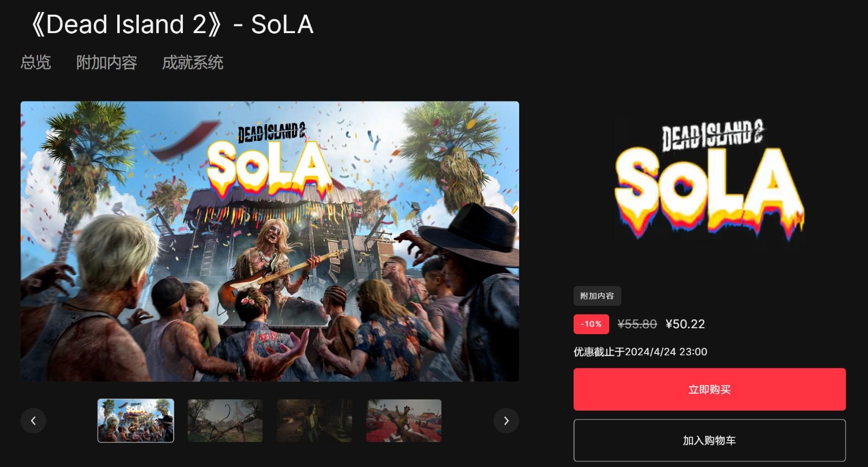Switch to the 总览 tab
Viewport: 868px width, 467px height.
coord(36,62)
